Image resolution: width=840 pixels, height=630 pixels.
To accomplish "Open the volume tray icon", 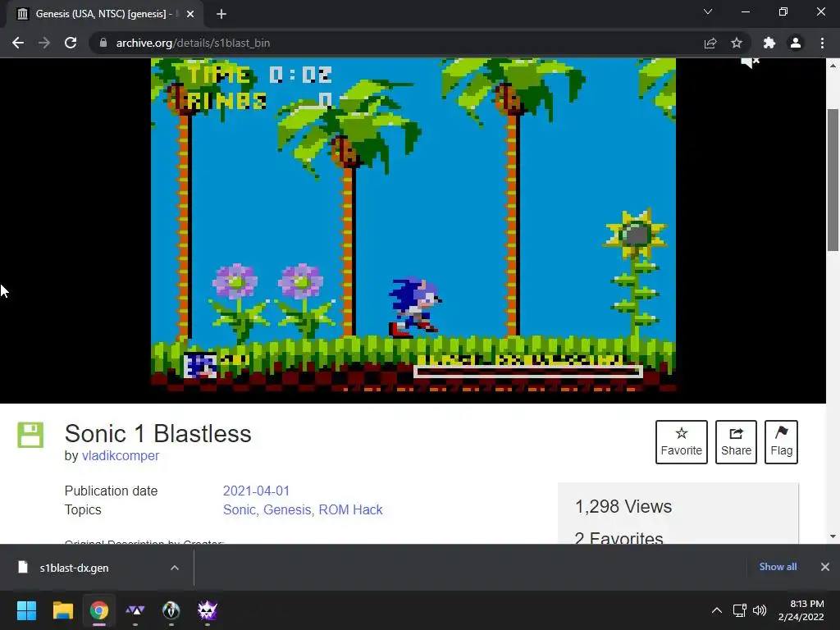I will pyautogui.click(x=760, y=610).
